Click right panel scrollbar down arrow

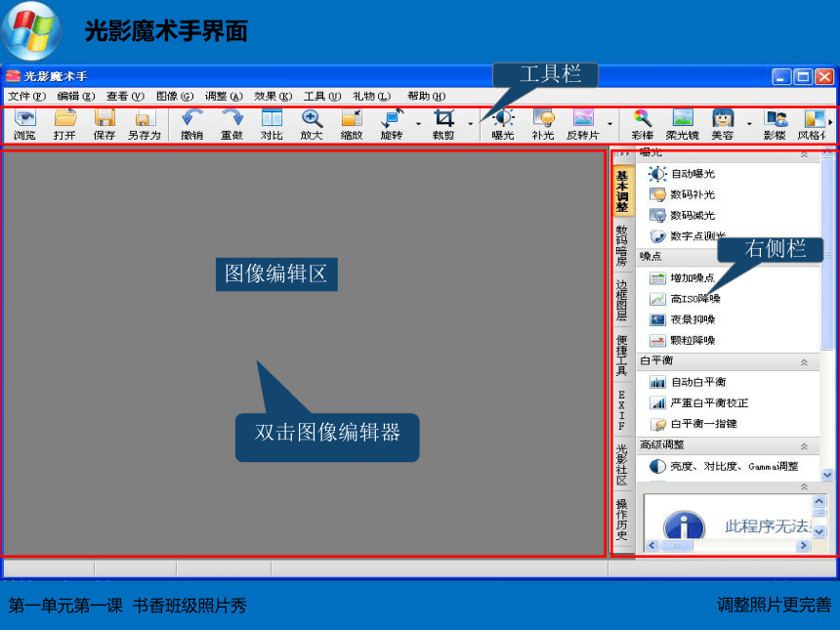tap(827, 475)
